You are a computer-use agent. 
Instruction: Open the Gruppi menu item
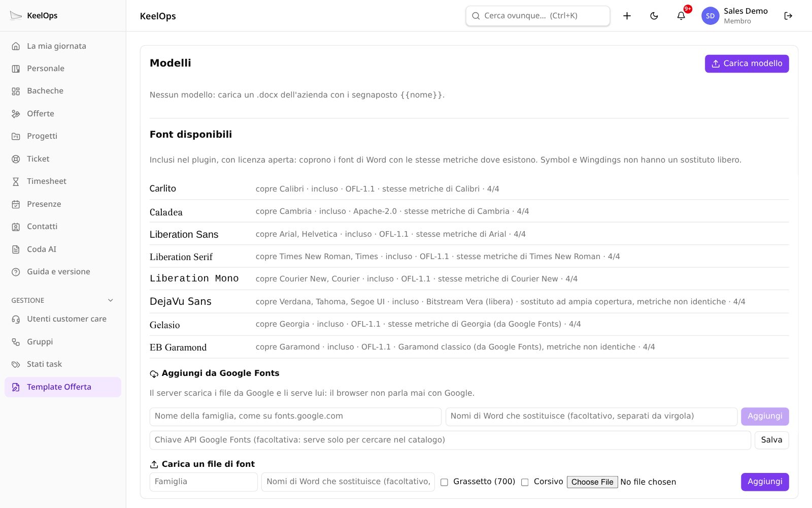click(x=63, y=342)
